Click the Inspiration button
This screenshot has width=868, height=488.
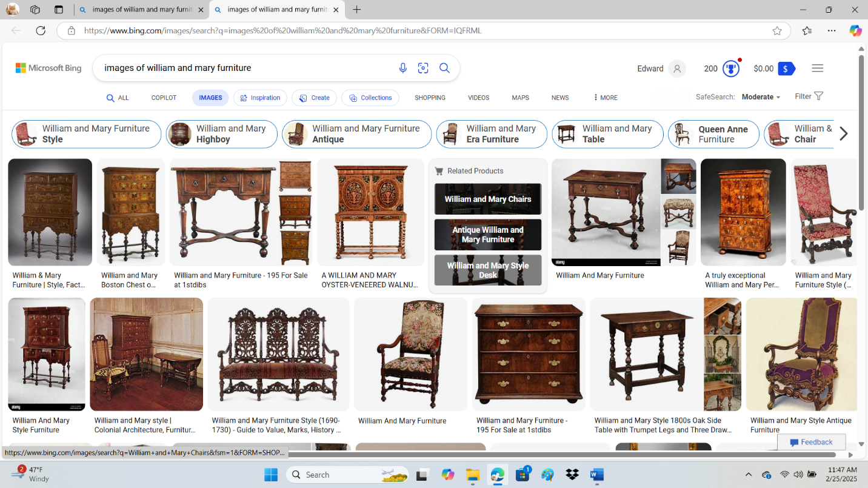pos(260,98)
